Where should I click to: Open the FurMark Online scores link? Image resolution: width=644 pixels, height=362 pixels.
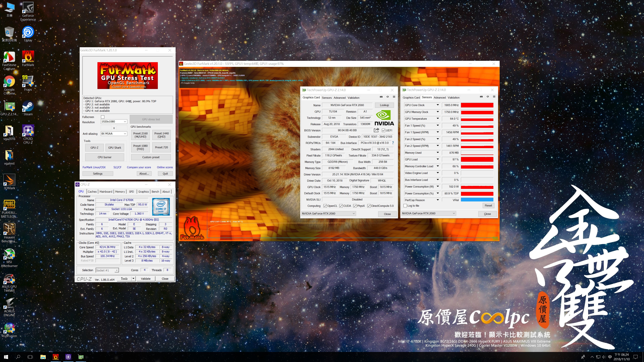click(x=165, y=167)
